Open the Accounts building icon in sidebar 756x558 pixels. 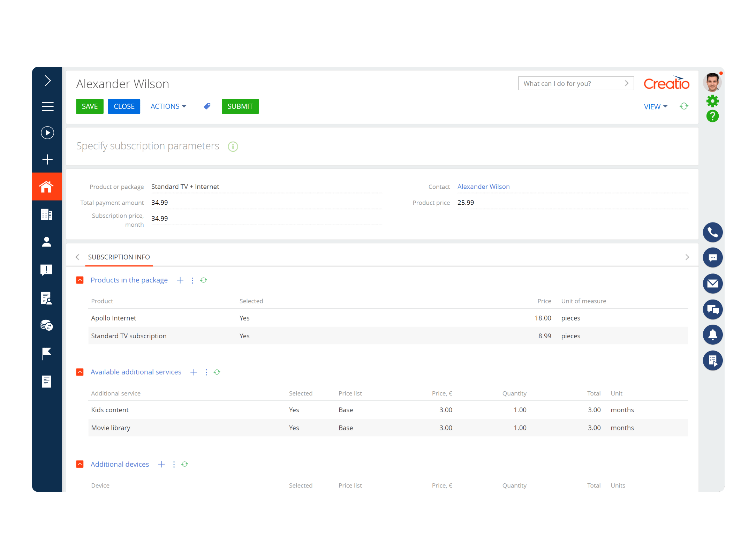(x=47, y=214)
